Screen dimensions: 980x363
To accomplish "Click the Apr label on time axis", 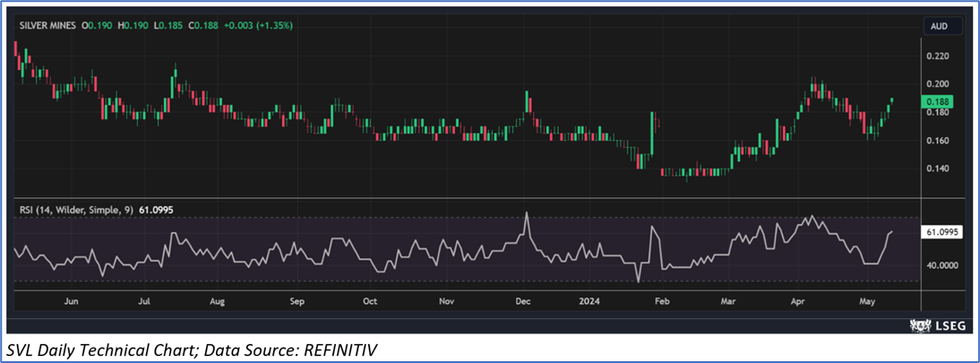I will tap(799, 302).
